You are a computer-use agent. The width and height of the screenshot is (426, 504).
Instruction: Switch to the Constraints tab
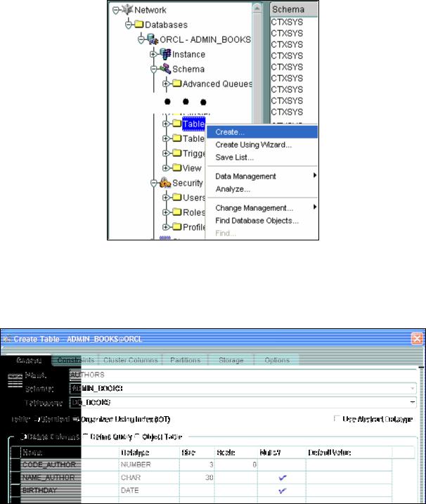[x=75, y=361]
